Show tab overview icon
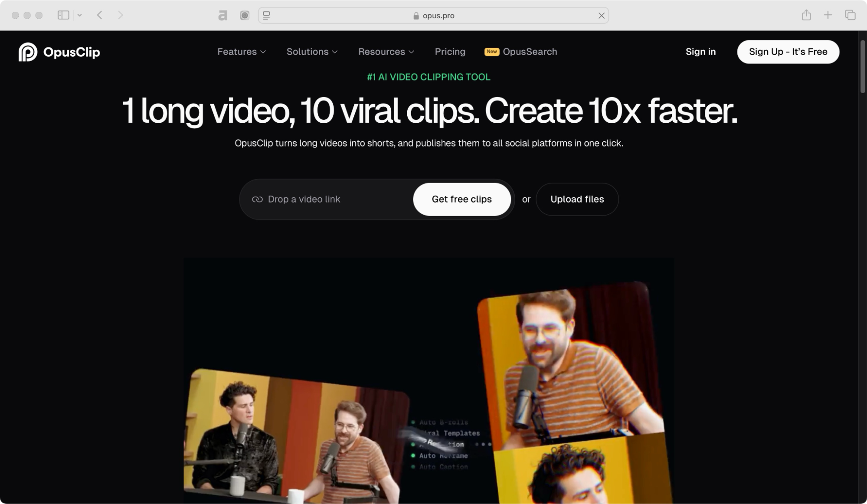This screenshot has width=867, height=504. [850, 15]
